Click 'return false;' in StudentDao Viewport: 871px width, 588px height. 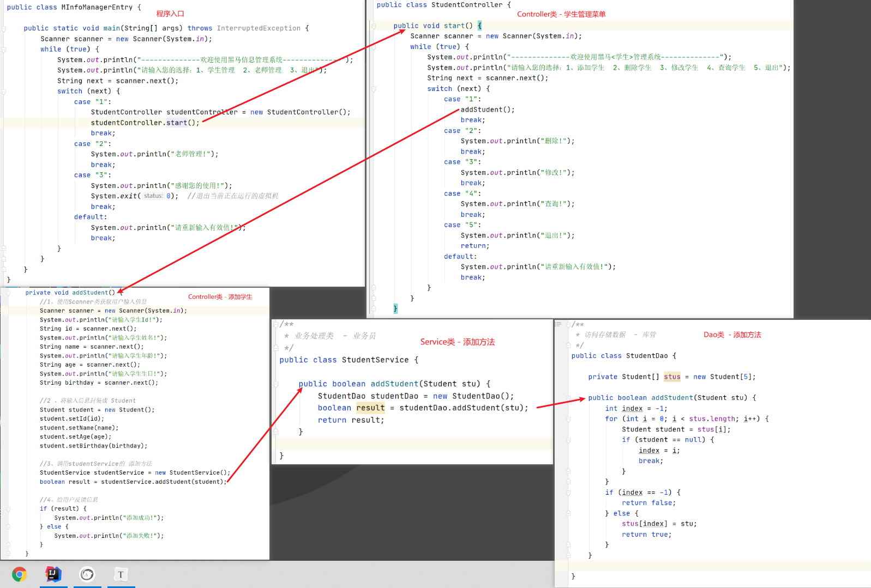click(648, 503)
